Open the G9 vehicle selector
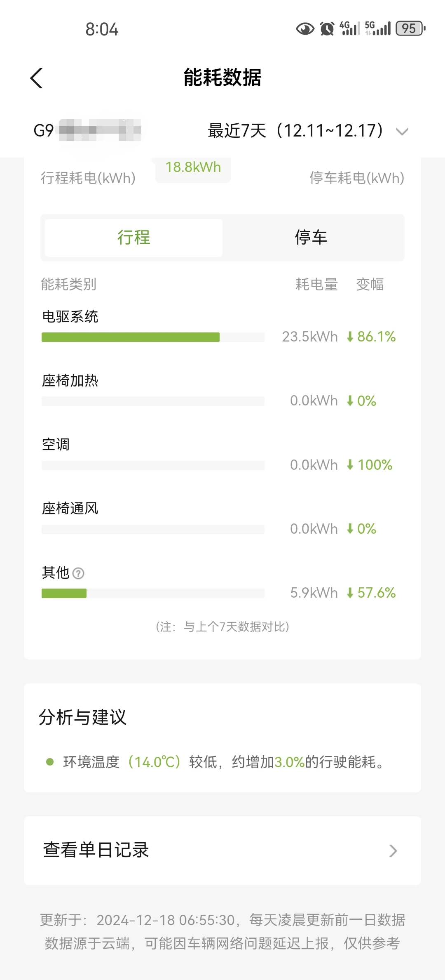The height and width of the screenshot is (980, 445). click(x=87, y=130)
